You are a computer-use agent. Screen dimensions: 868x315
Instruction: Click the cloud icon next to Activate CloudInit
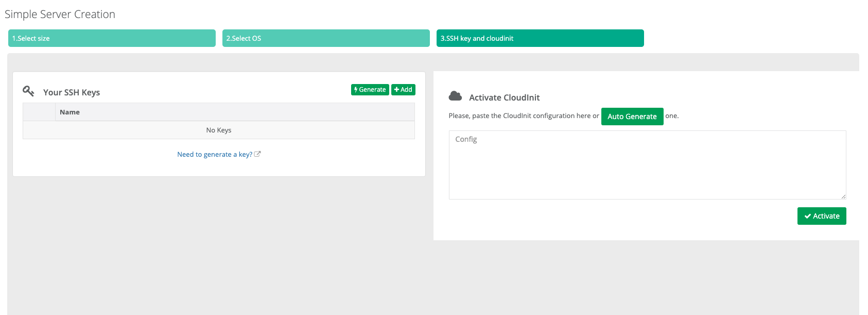pyautogui.click(x=455, y=96)
